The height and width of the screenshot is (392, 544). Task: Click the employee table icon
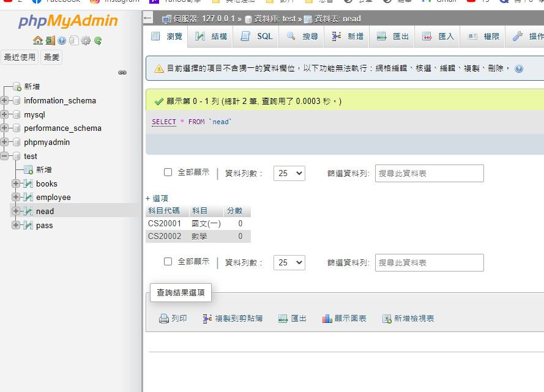point(28,197)
